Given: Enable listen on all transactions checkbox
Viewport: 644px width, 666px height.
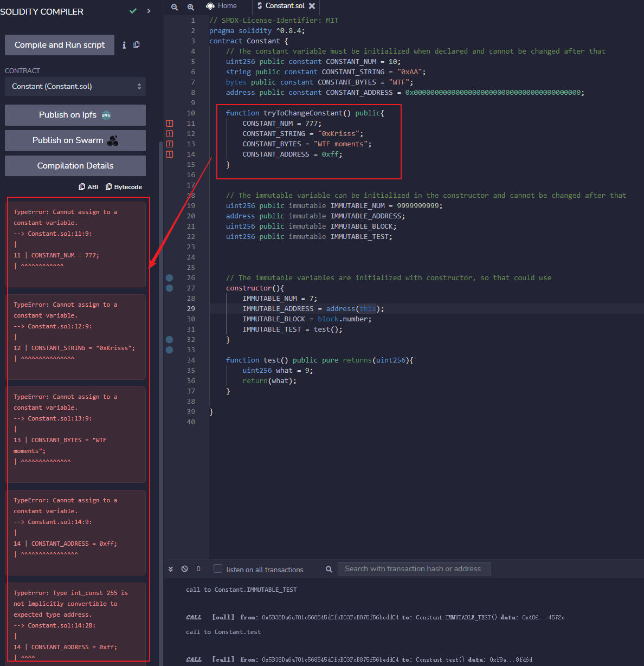Looking at the screenshot, I should tap(218, 568).
